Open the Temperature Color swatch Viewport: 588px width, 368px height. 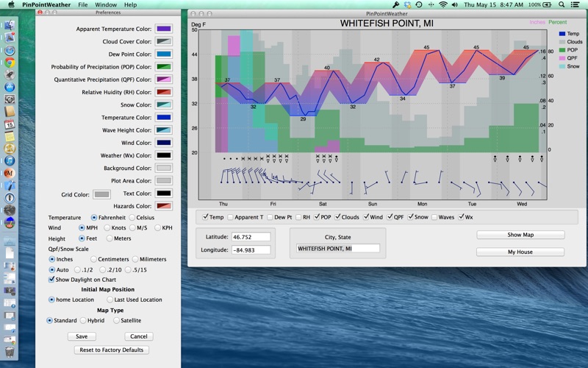(x=164, y=117)
